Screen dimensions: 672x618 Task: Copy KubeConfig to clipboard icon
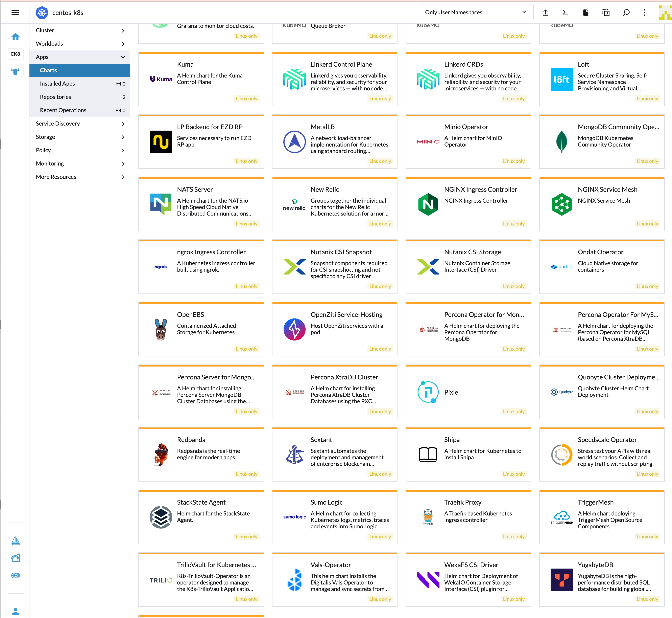(x=606, y=12)
